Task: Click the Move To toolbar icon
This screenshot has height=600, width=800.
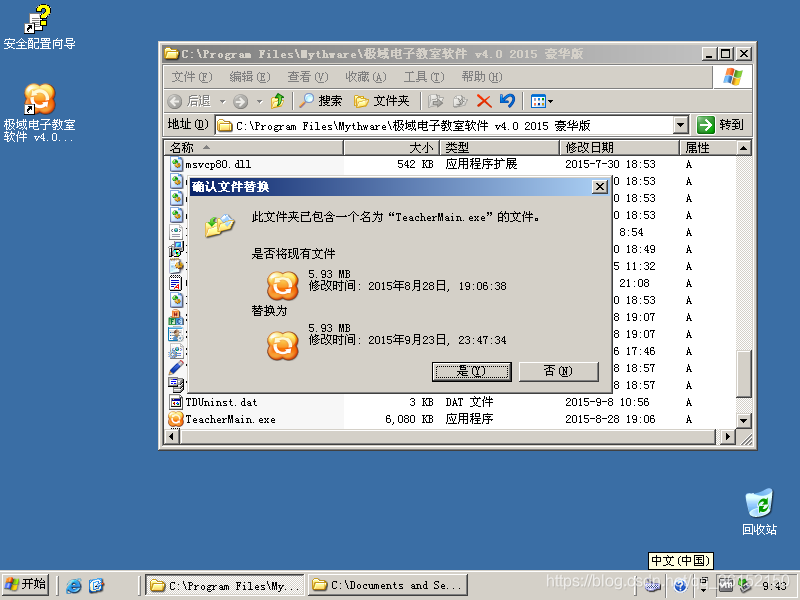Action: point(435,101)
